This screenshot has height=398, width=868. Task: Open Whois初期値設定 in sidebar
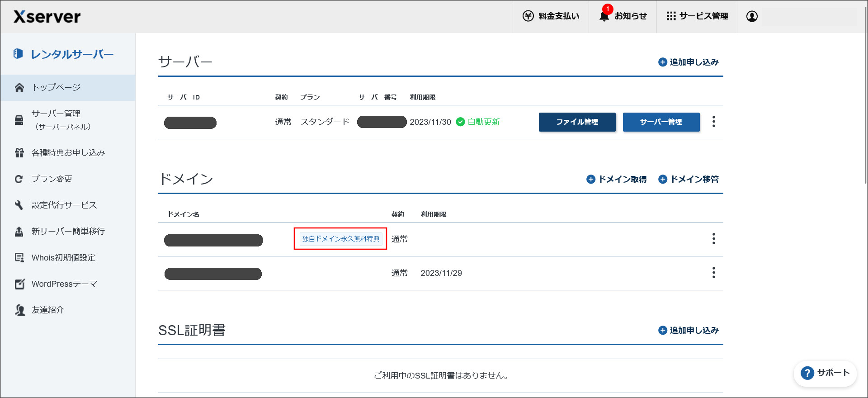point(68,257)
